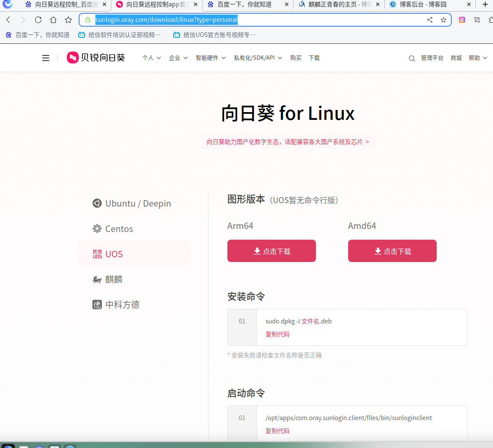The height and width of the screenshot is (448, 493).
Task: Open 商城 in the header
Action: click(456, 58)
